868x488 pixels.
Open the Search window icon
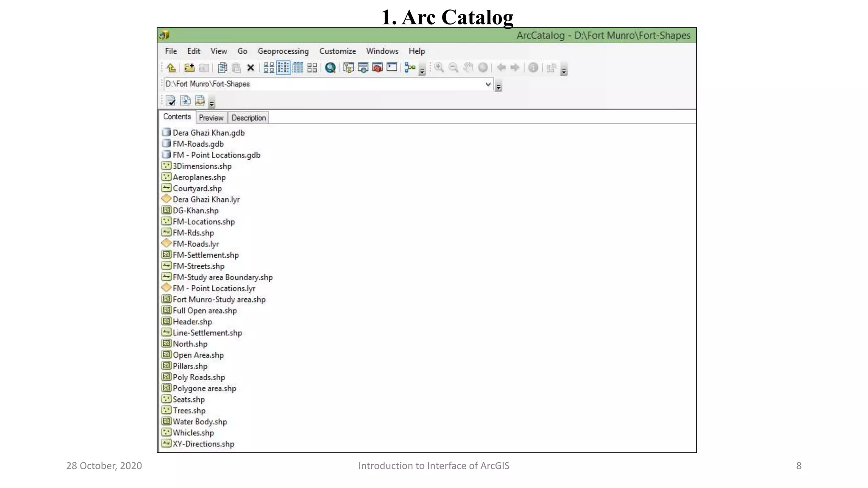[x=363, y=67]
